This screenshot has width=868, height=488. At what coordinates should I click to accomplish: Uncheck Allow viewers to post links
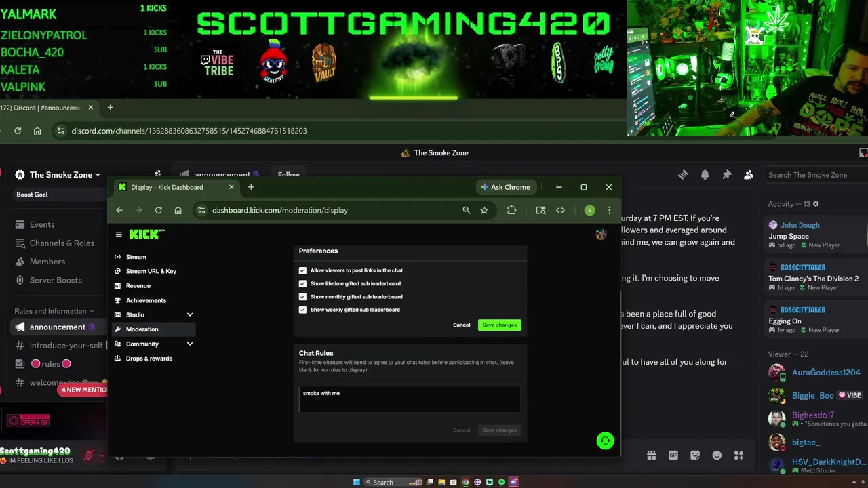click(x=302, y=270)
